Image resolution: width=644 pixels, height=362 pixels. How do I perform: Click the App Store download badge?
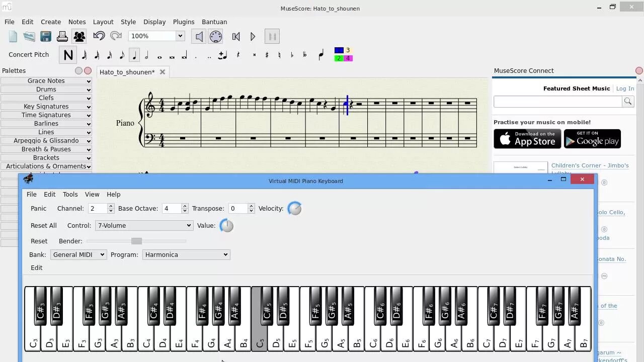[527, 139]
